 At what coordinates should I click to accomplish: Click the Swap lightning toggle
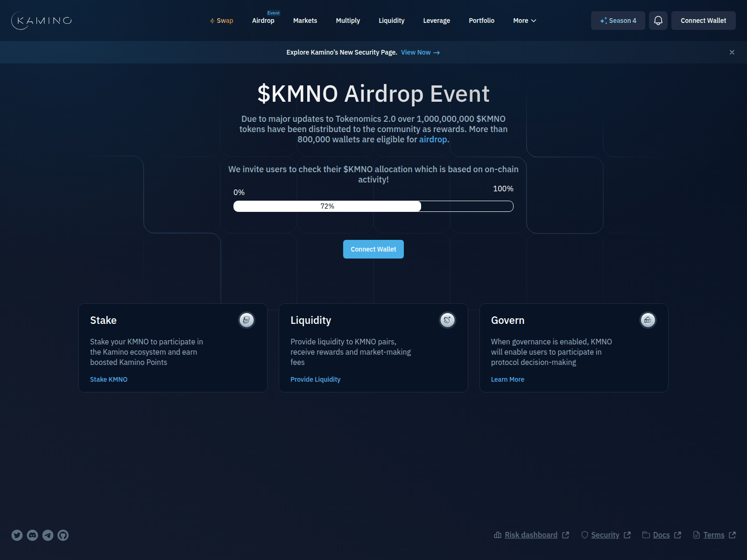(212, 21)
